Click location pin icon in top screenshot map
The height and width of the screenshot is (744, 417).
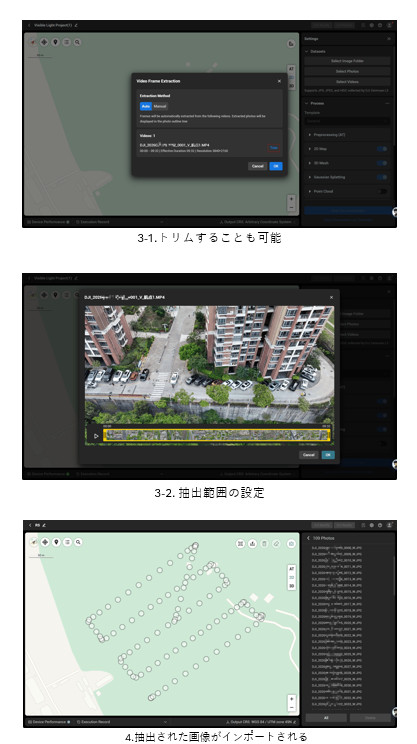55,42
